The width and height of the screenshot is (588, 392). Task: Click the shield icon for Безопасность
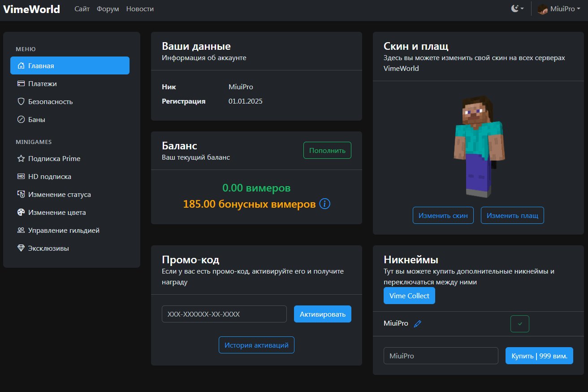click(x=21, y=101)
